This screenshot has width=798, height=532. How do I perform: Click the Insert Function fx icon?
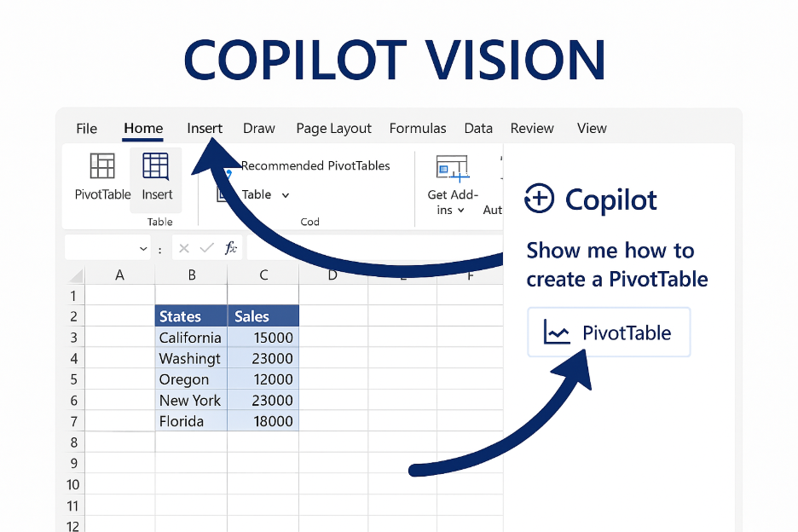point(230,248)
